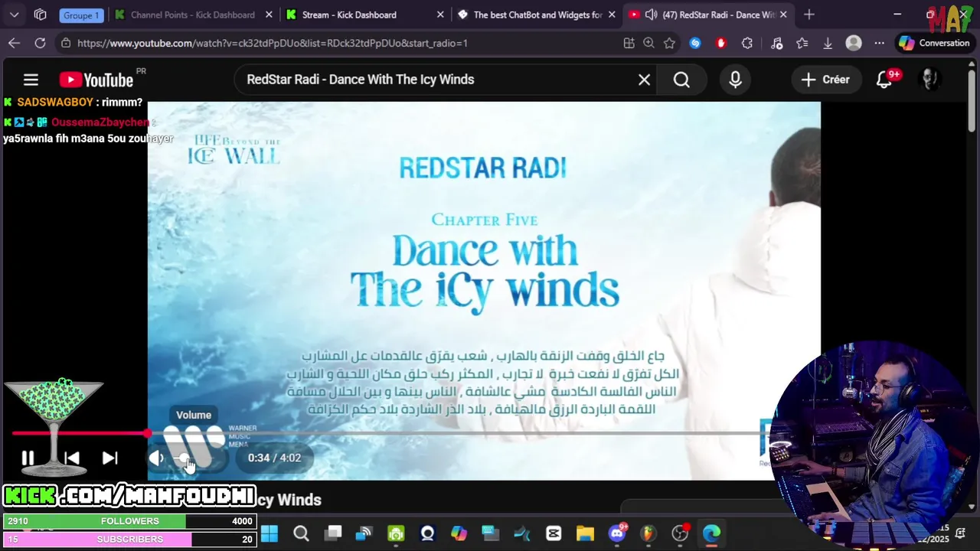The width and height of the screenshot is (980, 551).
Task: Open the Copilot Conversation button
Action: [934, 43]
